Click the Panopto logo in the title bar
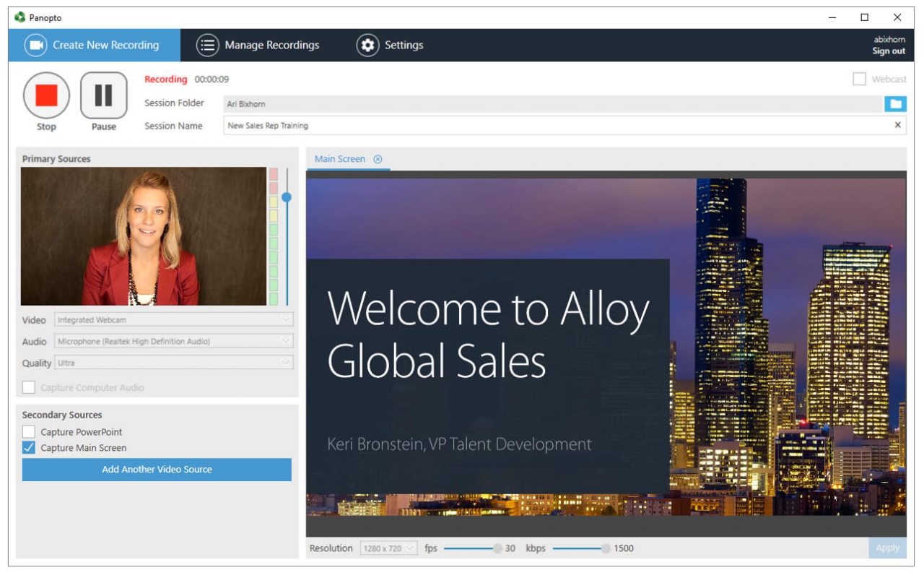This screenshot has width=924, height=578. point(19,17)
